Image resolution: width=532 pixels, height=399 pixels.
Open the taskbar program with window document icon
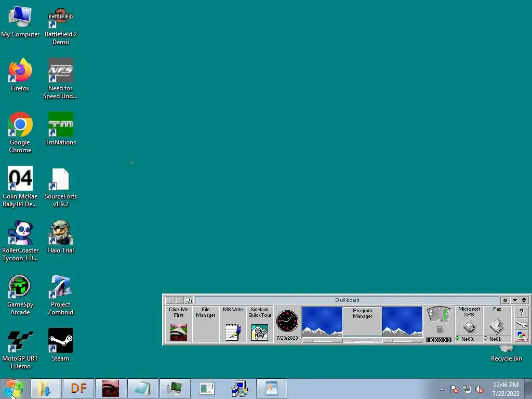click(207, 389)
